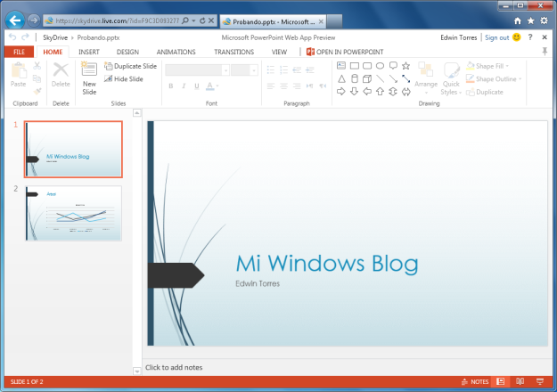Click the Increase Indent icon
This screenshot has width=557, height=392.
pos(310,69)
